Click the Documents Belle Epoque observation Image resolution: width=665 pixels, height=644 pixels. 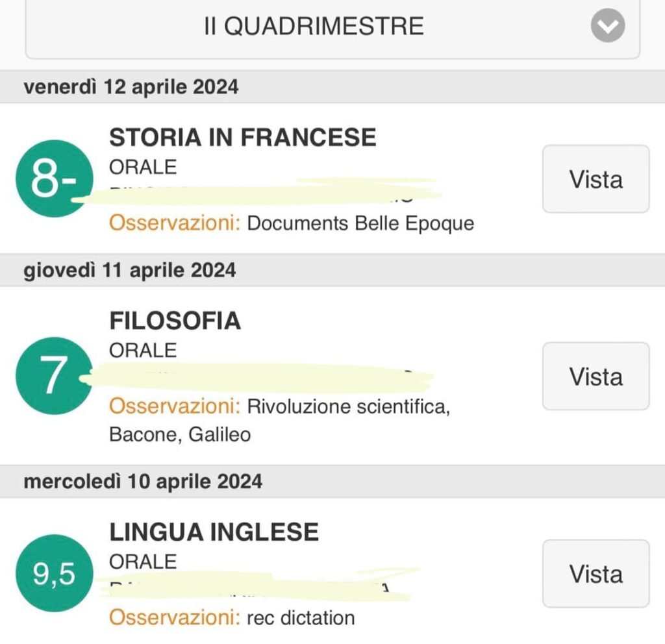point(360,223)
